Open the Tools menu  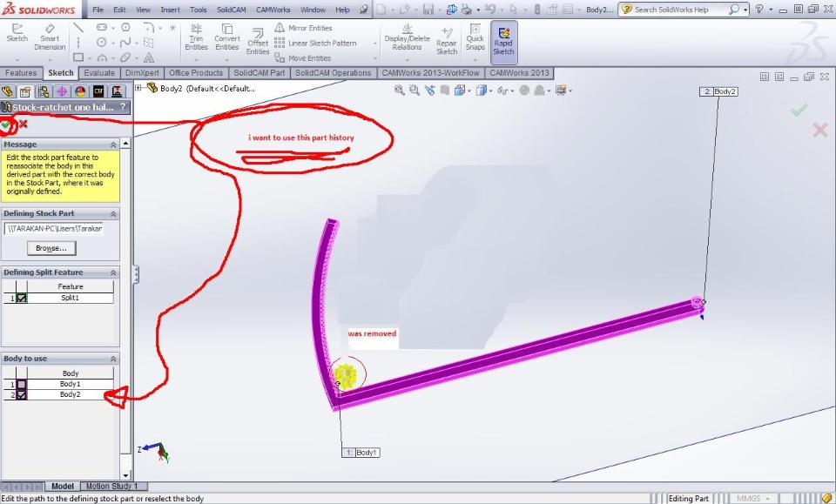pos(198,10)
